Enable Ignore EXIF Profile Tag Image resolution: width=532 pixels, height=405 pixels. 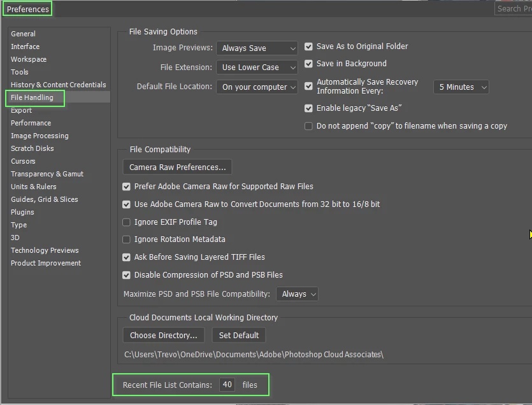click(x=126, y=222)
